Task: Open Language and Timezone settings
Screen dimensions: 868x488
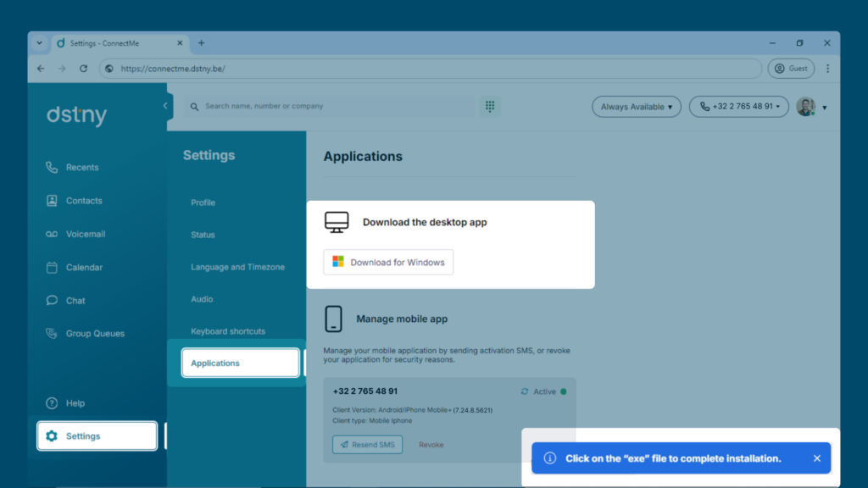Action: pyautogui.click(x=240, y=267)
